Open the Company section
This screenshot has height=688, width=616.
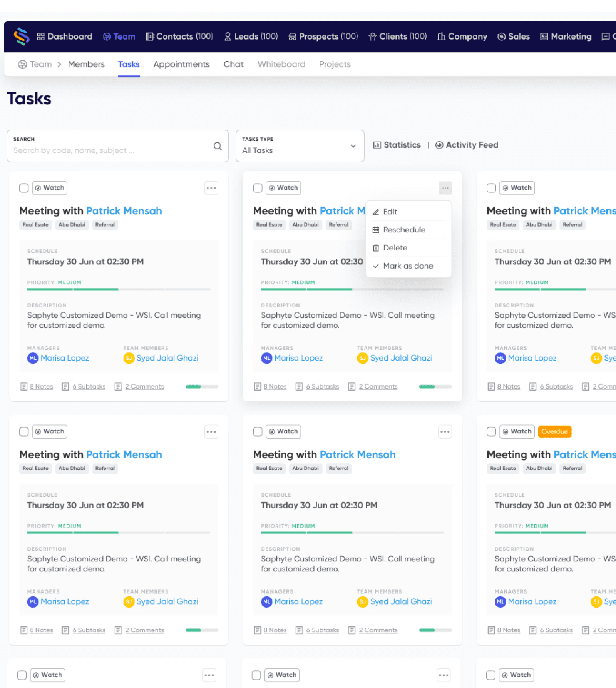462,37
